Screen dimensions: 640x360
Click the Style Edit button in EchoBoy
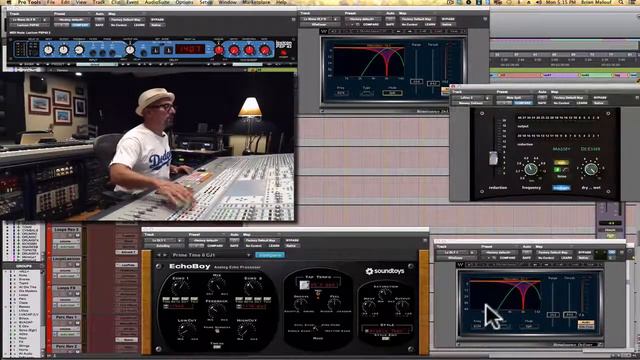(386, 338)
